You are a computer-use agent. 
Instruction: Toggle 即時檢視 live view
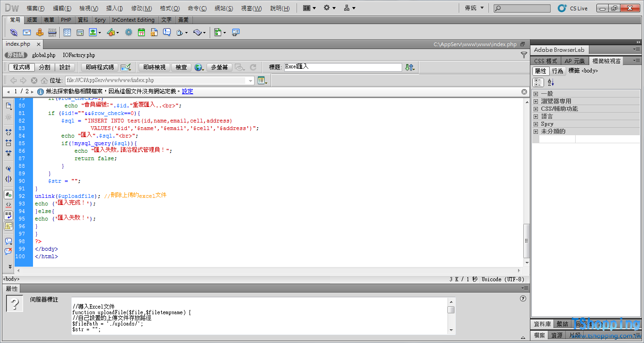tap(155, 67)
